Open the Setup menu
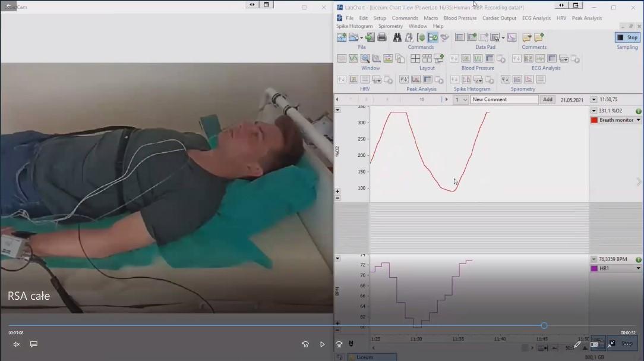Screen dimensions: 644x361 click(x=380, y=18)
